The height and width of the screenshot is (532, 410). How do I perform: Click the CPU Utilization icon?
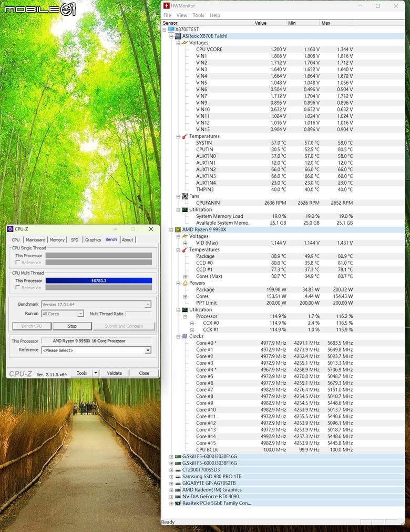click(184, 310)
